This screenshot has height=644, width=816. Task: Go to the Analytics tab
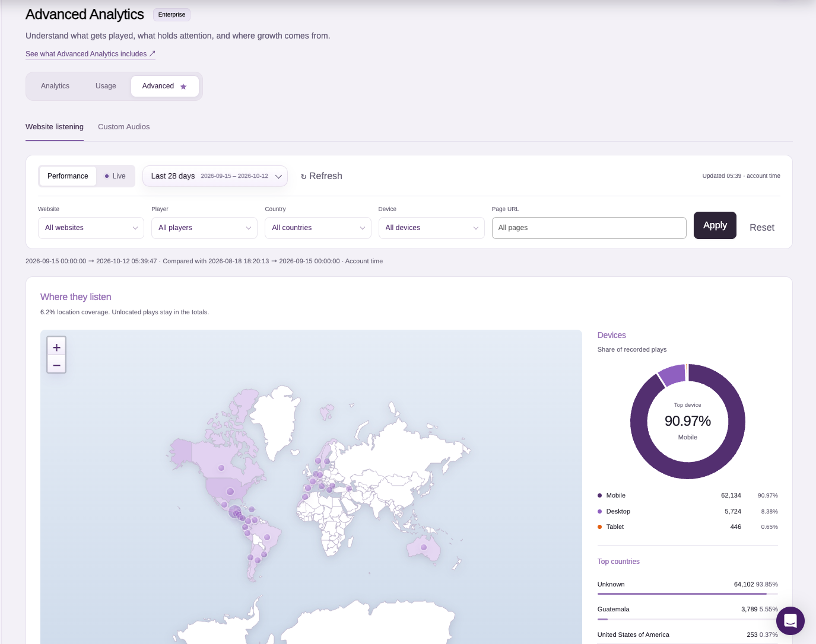(x=55, y=86)
